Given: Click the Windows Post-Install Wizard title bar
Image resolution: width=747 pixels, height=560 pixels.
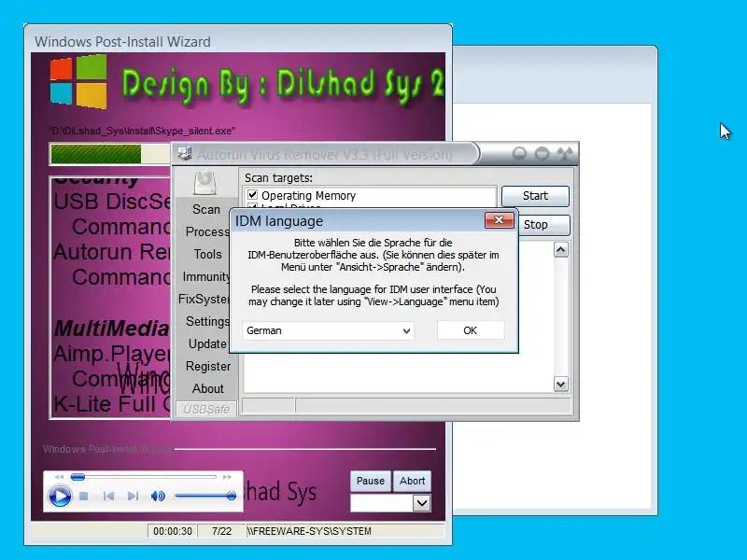Looking at the screenshot, I should point(238,41).
